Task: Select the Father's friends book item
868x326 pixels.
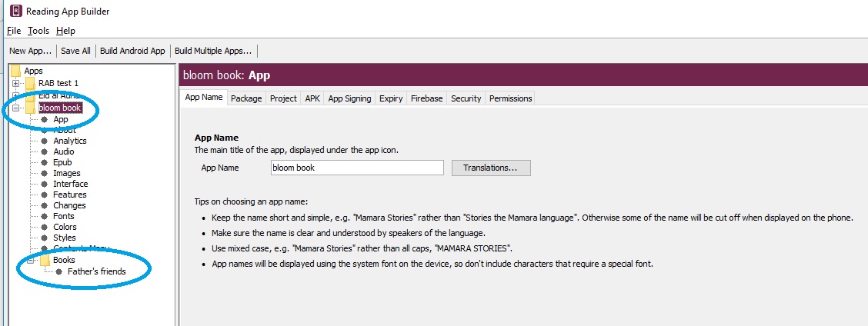Action: [x=96, y=271]
